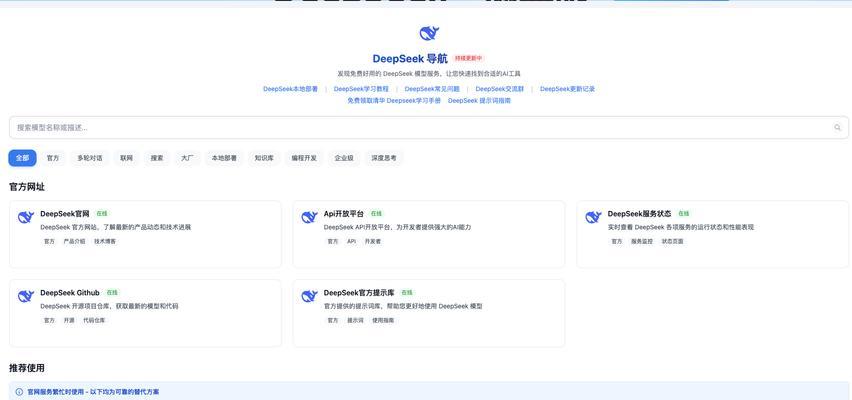Click the magnifier icon in the search bar

tap(837, 128)
